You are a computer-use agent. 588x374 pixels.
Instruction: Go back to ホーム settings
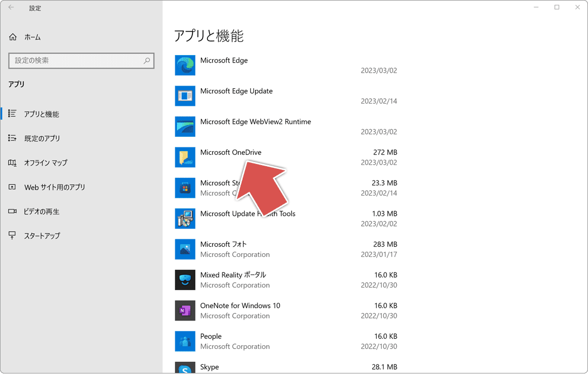pos(32,37)
